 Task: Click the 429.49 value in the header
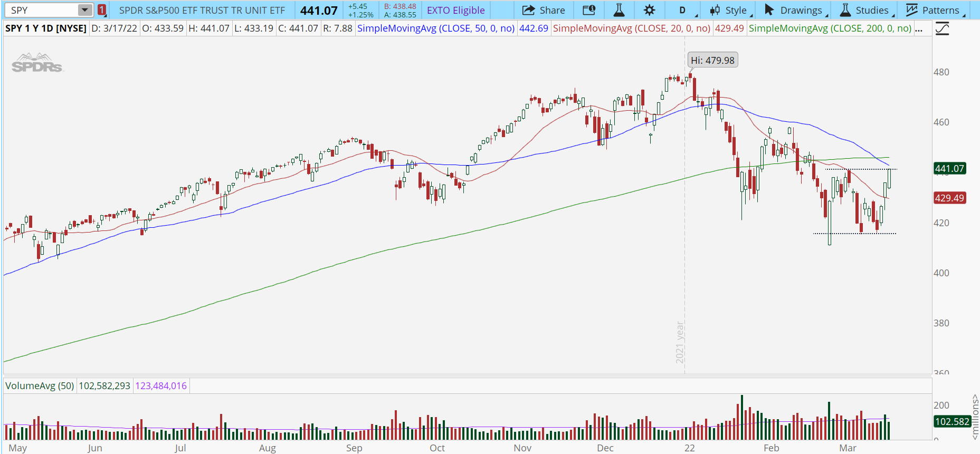729,28
